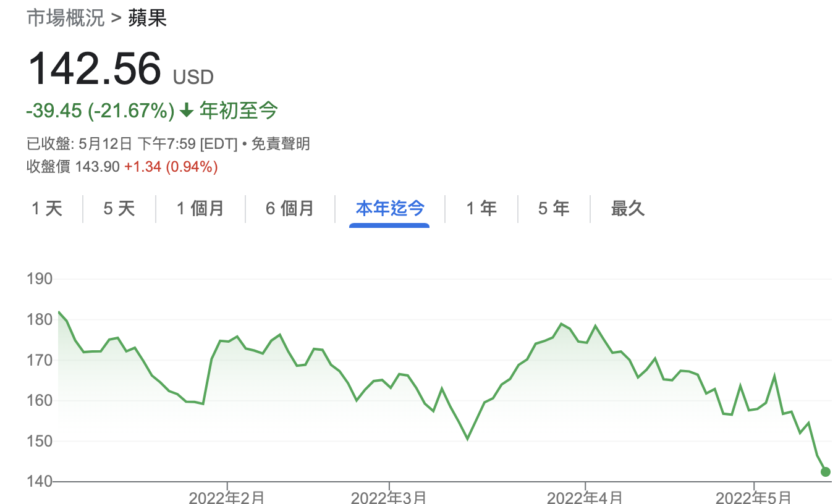Click the 170 y-axis label
838x504 pixels.
[x=40, y=360]
